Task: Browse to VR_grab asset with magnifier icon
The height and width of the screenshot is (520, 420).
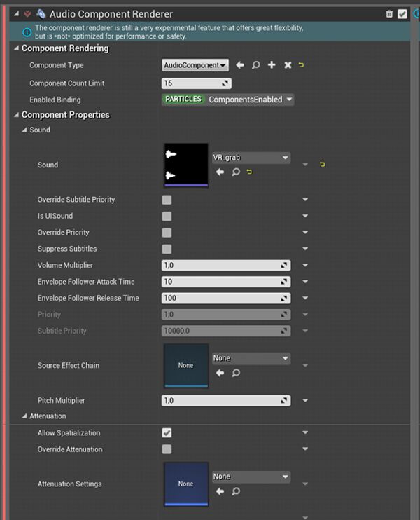Action: coord(236,172)
